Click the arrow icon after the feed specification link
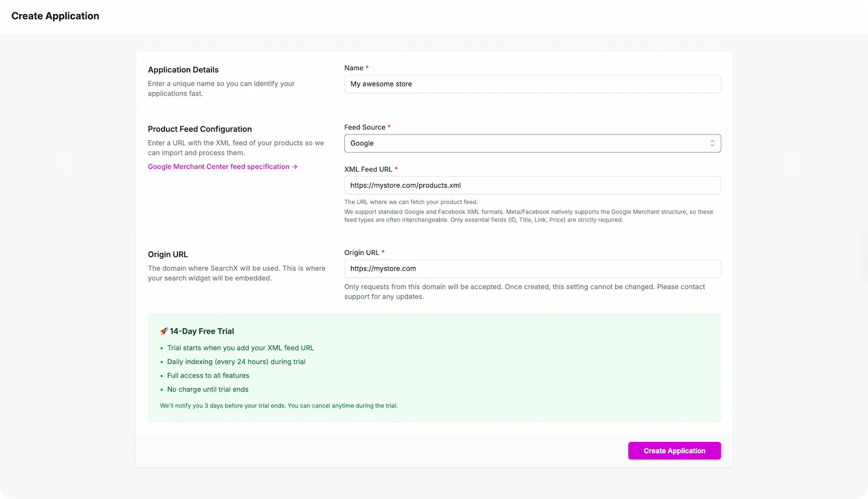The height and width of the screenshot is (499, 868). (x=294, y=167)
